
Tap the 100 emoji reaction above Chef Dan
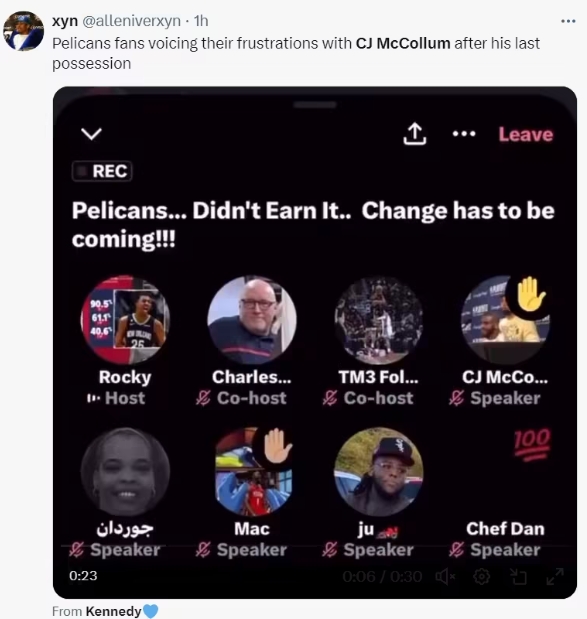pos(532,444)
